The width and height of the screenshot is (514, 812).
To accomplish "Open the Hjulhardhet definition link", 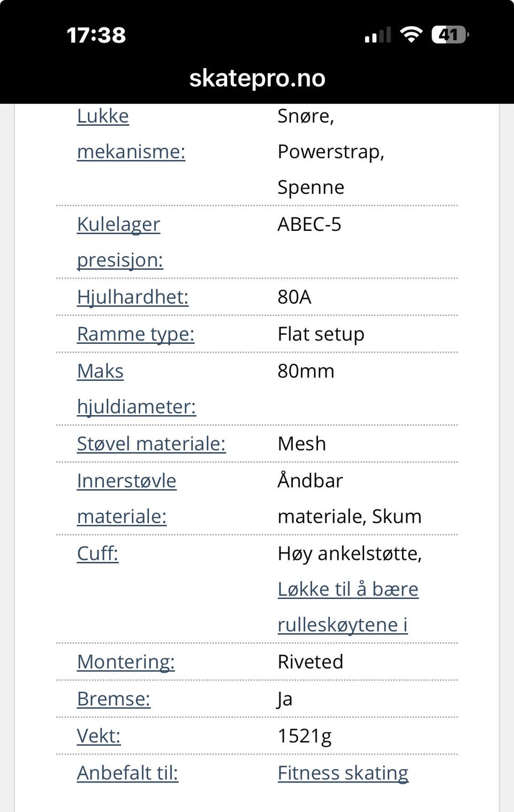I will [x=132, y=297].
